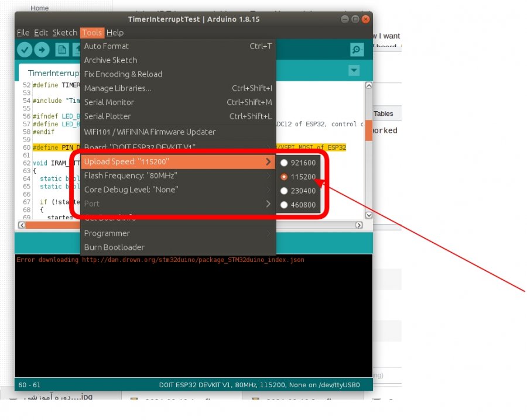This screenshot has height=420, width=527.
Task: Open the sketch tab dropdown arrow
Action: (x=354, y=71)
